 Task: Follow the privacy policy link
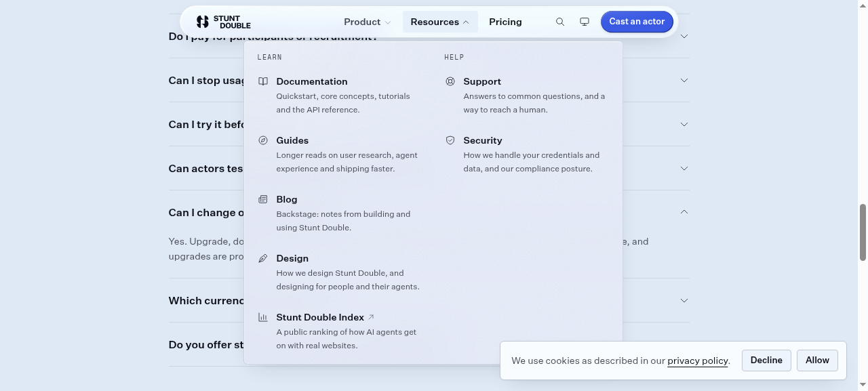click(x=698, y=361)
